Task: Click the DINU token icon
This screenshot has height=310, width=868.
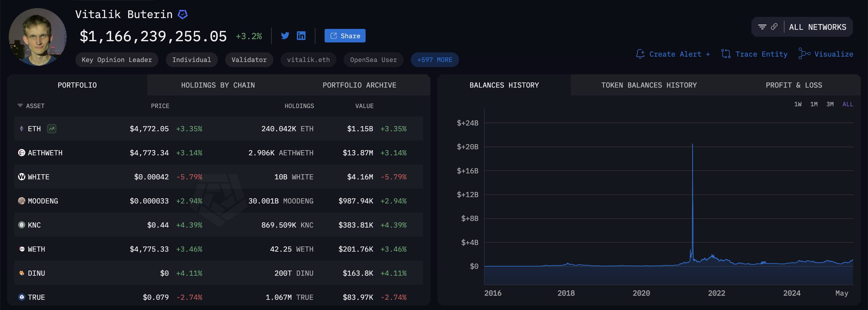Action: click(x=22, y=273)
